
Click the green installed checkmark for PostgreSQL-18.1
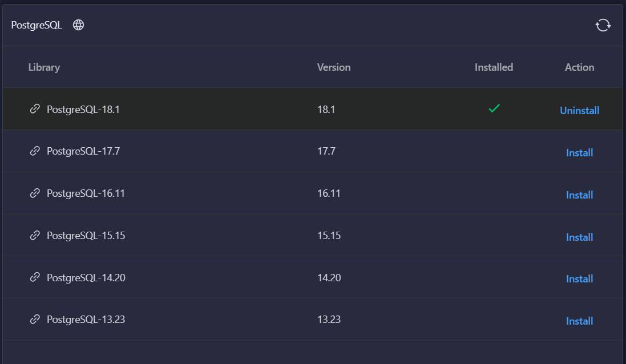[494, 108]
